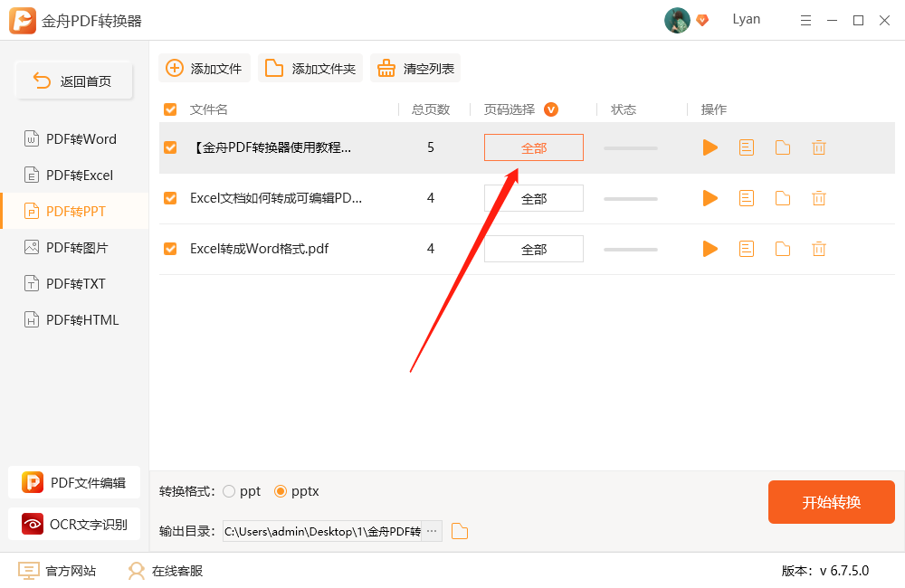Click the 金舟PDF转换器 app logo
905x588 pixels.
[23, 21]
